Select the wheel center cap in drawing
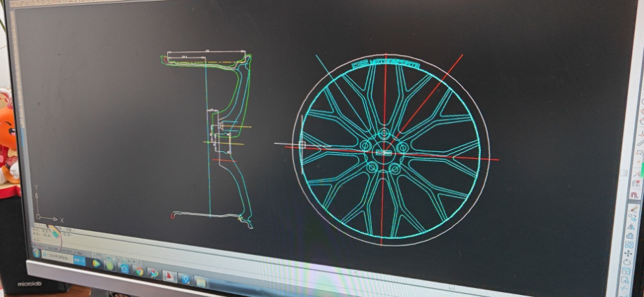644x297 pixels. click(x=383, y=152)
